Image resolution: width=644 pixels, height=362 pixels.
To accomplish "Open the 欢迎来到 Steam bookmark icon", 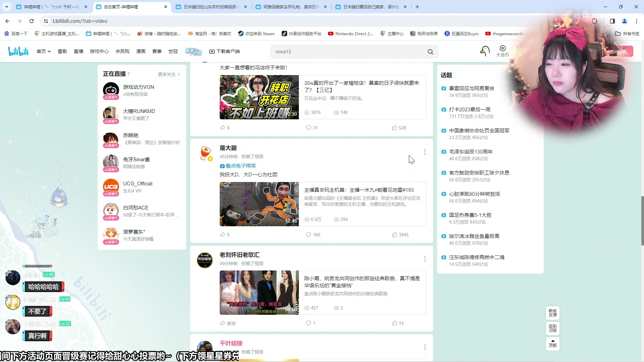I will [240, 34].
